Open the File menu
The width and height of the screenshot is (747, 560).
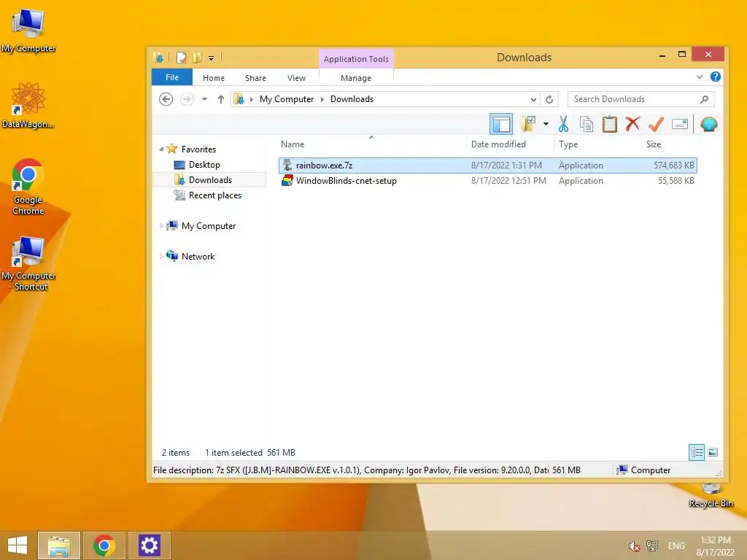tap(172, 77)
